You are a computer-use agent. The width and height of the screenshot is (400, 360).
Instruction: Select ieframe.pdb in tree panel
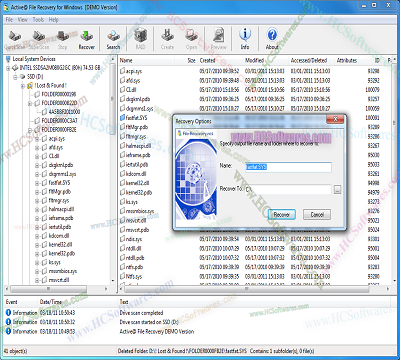(x=61, y=218)
